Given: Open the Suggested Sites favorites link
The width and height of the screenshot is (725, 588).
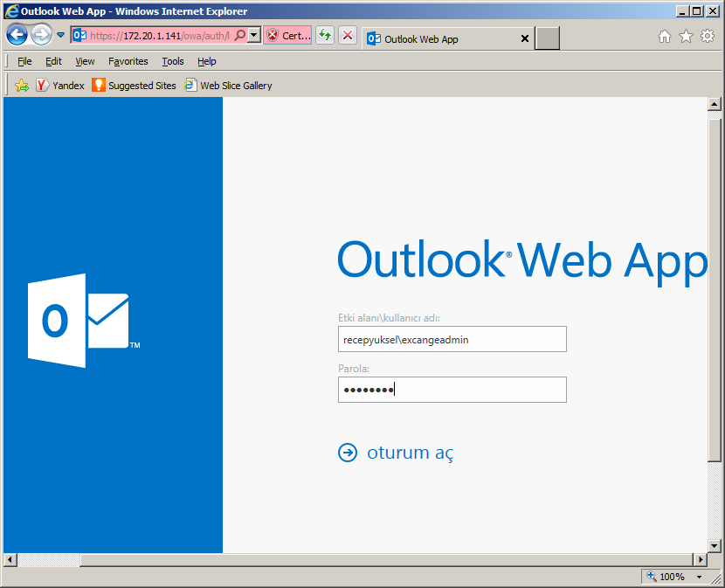Looking at the screenshot, I should coord(134,85).
